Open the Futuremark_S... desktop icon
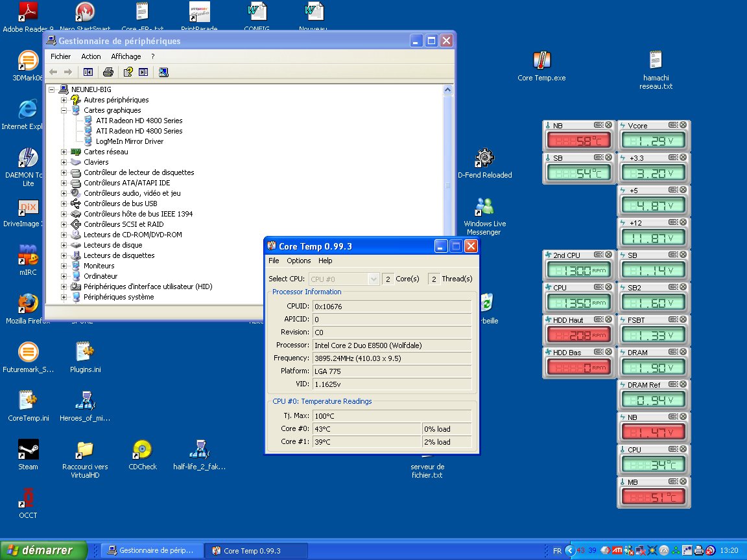 (x=28, y=357)
